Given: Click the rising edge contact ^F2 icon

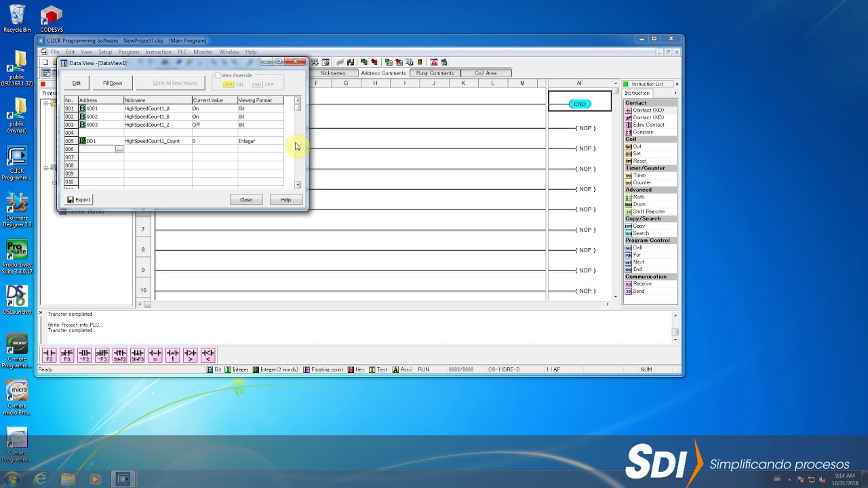Looking at the screenshot, I should (x=84, y=355).
